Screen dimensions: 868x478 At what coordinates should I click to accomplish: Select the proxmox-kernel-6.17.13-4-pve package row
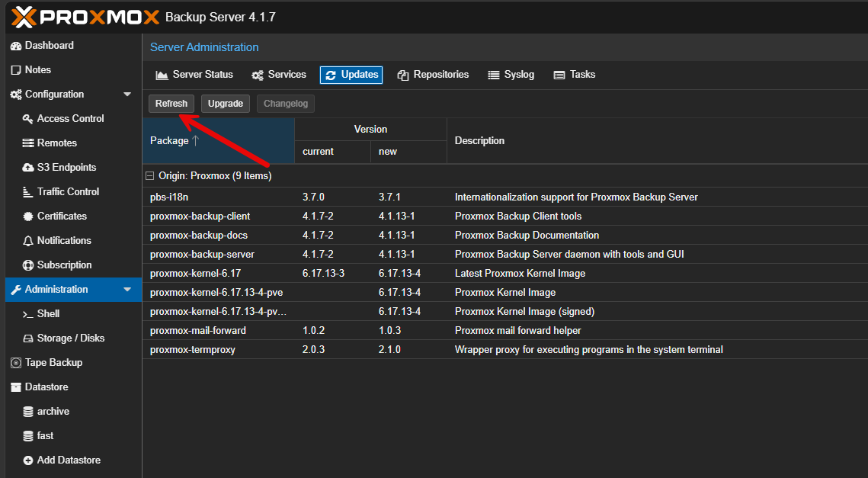(x=504, y=293)
